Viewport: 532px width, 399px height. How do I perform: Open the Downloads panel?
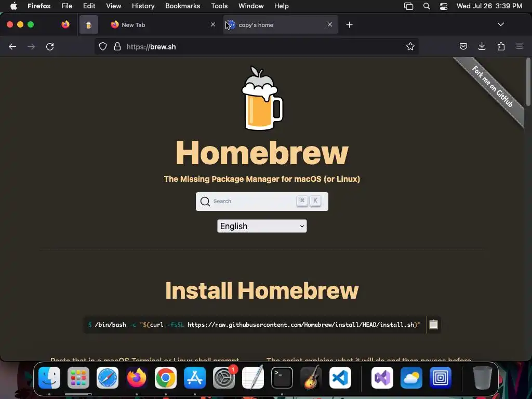coord(482,46)
